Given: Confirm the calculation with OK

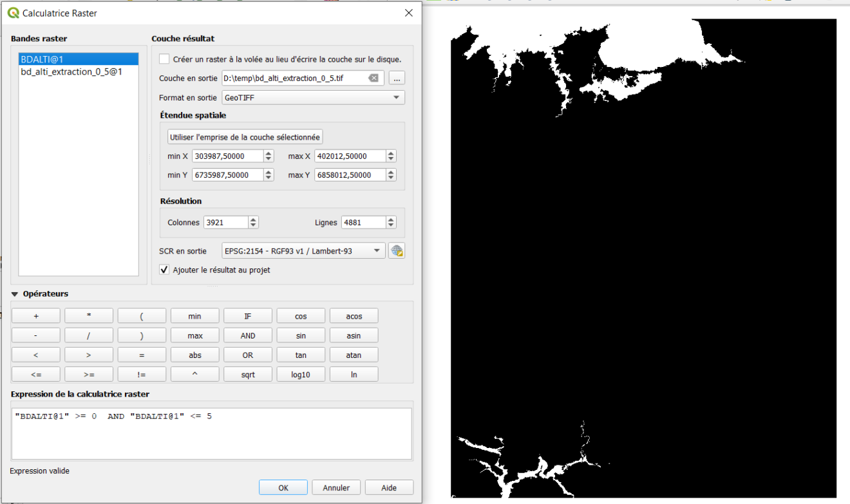Looking at the screenshot, I should (x=283, y=487).
